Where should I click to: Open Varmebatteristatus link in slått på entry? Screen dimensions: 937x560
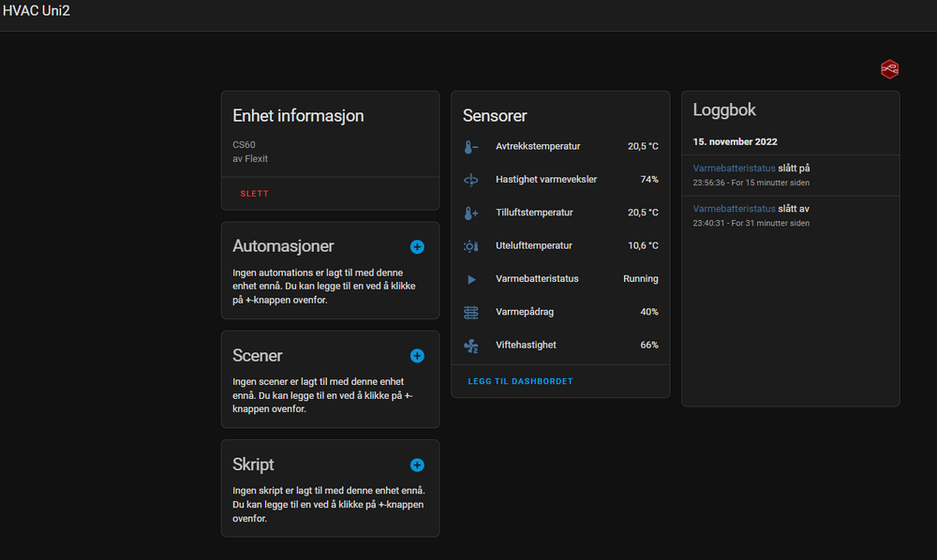(x=734, y=169)
